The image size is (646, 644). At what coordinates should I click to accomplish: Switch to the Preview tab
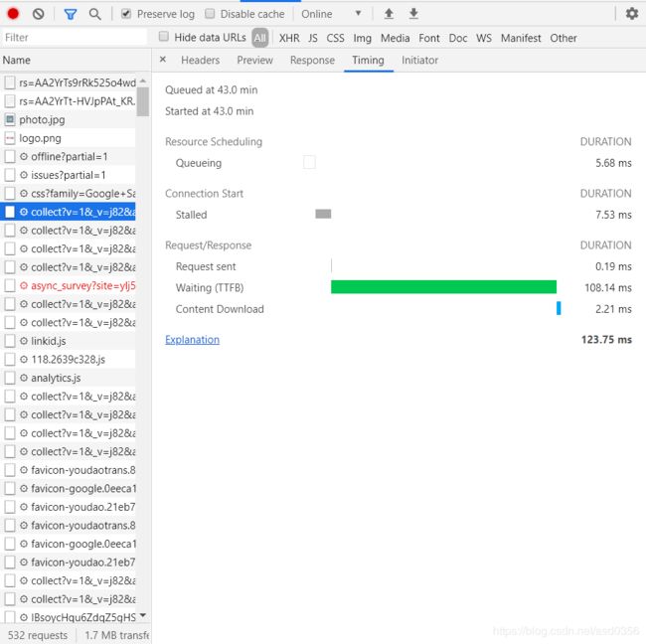[x=255, y=61]
